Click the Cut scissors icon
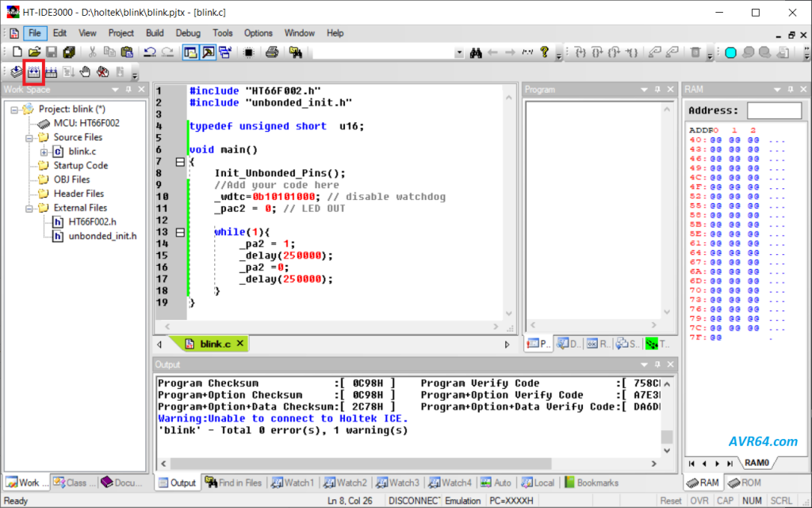Image resolution: width=812 pixels, height=508 pixels. click(92, 52)
